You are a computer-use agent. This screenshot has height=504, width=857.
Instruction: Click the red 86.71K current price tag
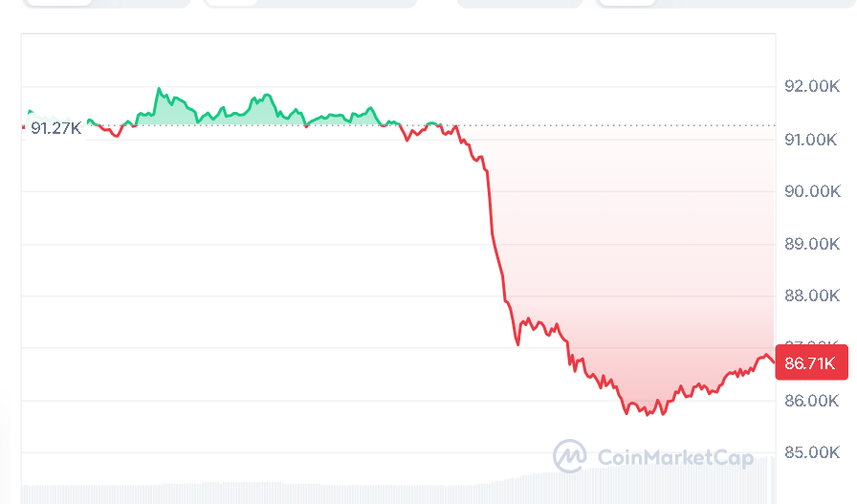pyautogui.click(x=810, y=363)
